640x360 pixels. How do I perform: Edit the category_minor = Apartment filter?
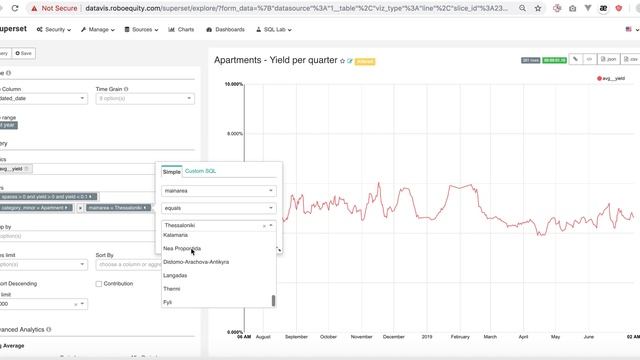pyautogui.click(x=36, y=208)
